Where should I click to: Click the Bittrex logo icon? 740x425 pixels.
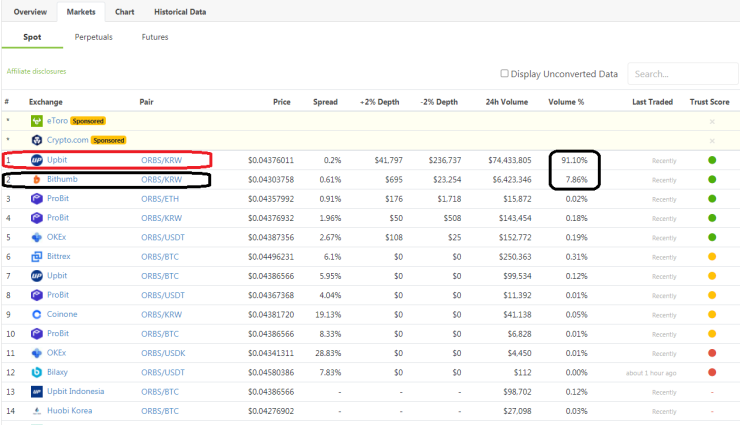coord(36,257)
